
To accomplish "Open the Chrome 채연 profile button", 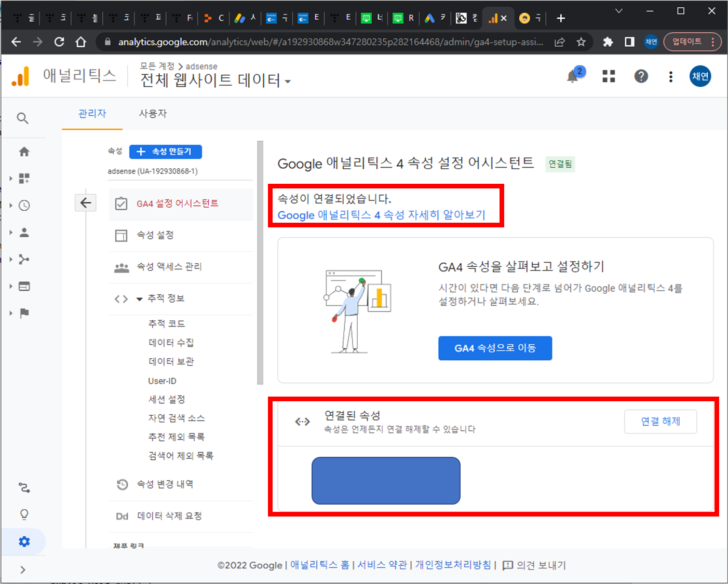I will (651, 42).
